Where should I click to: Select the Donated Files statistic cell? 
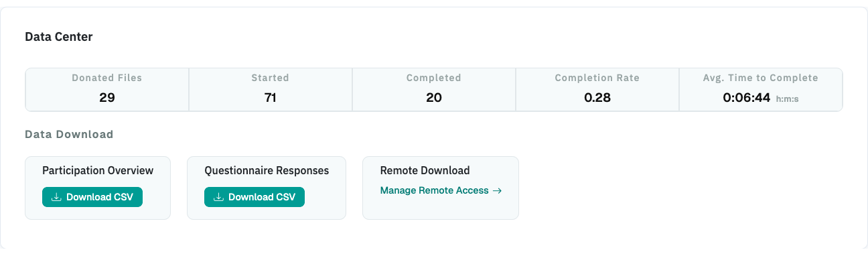click(x=107, y=89)
